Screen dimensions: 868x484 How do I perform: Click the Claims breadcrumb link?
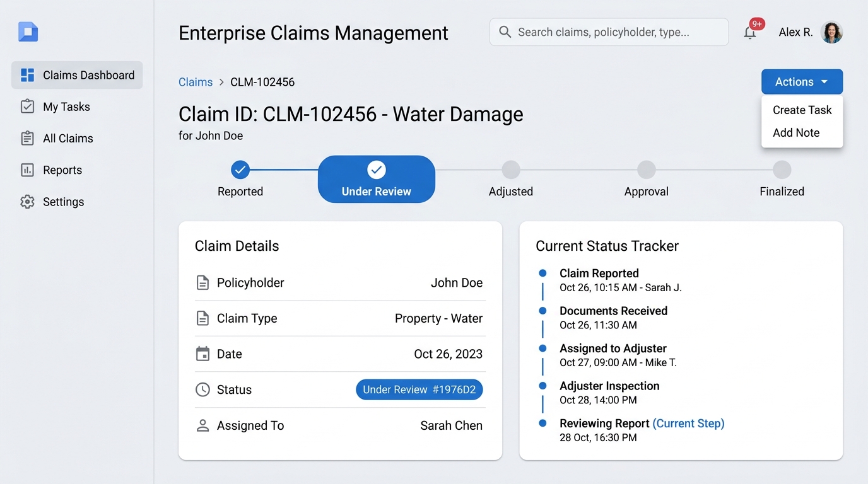196,82
